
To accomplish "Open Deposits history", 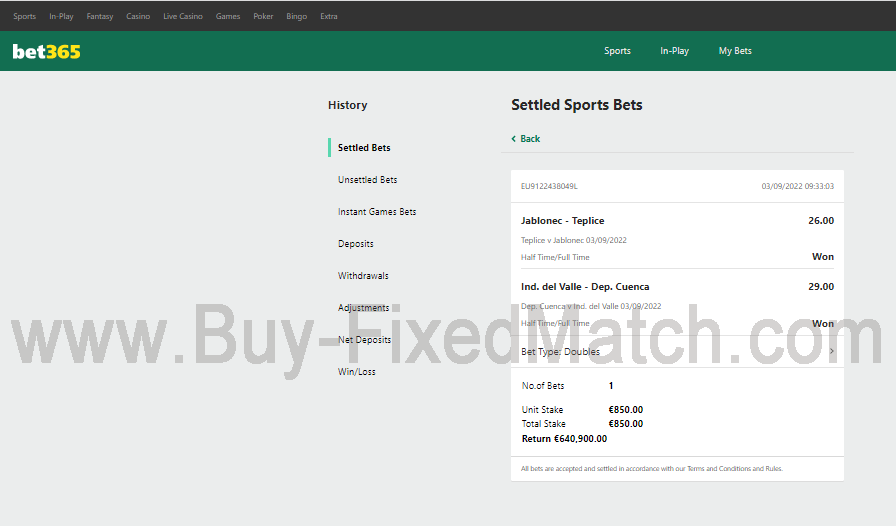I will [355, 244].
